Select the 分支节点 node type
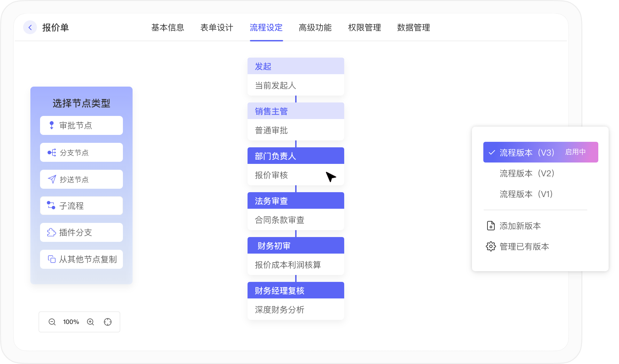The image size is (619, 364). coord(81,153)
